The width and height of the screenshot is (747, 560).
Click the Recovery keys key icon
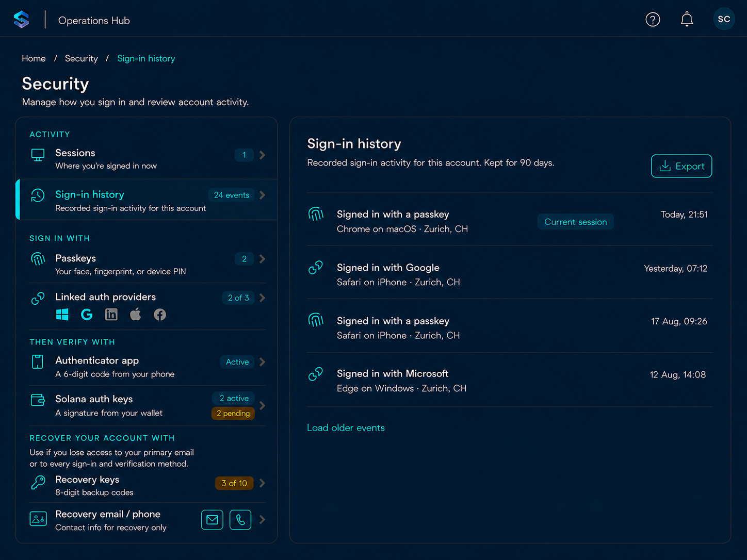point(38,482)
